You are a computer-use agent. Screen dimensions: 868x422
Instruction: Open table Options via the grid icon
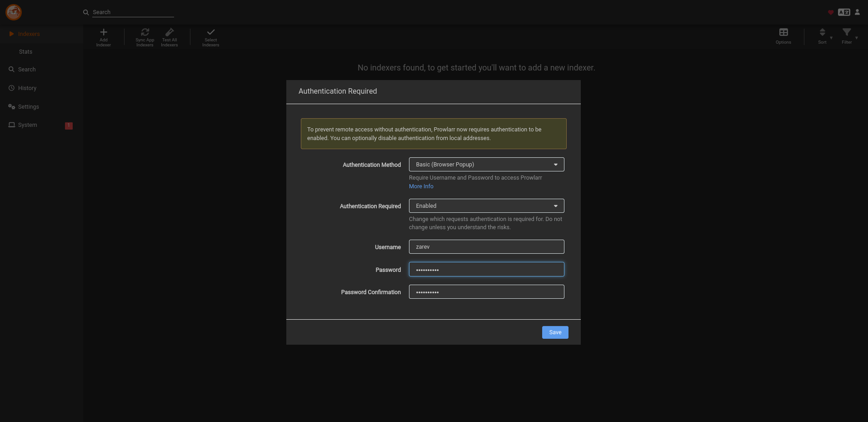[x=783, y=32]
